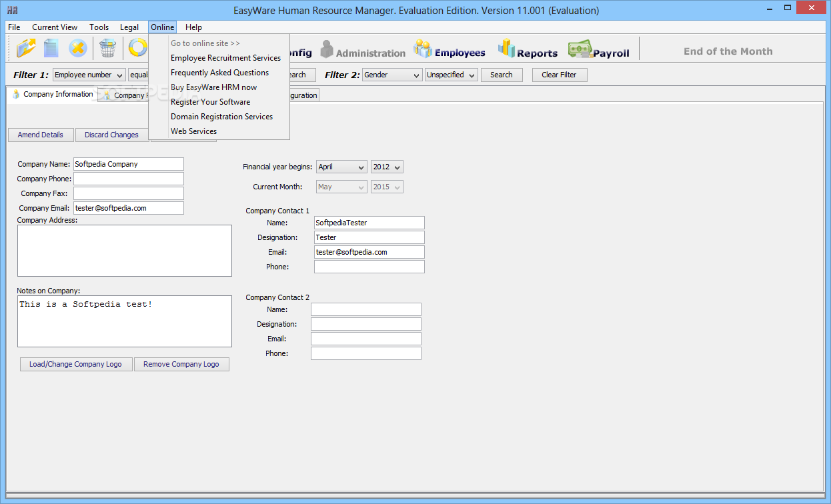Open Financial year begins month dropdown

click(x=341, y=167)
